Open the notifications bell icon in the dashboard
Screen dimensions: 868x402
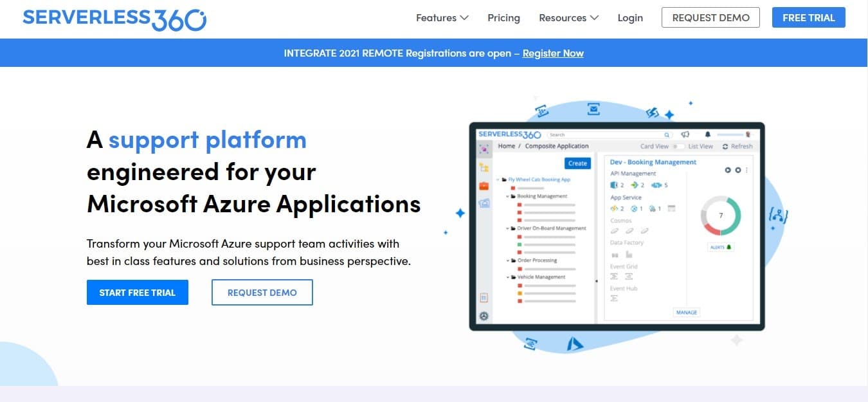coord(708,134)
